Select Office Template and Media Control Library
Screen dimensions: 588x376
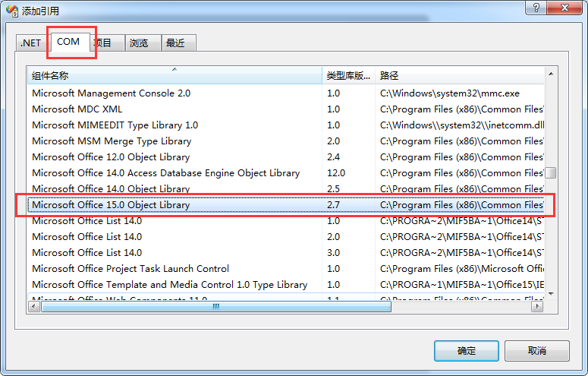coord(286,285)
